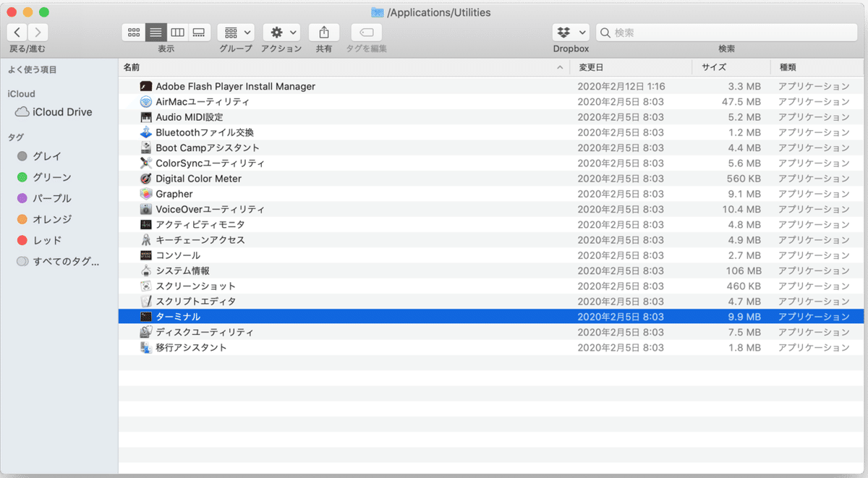Viewport: 868px width, 478px height.
Task: Click the コンソール app icon
Action: coord(145,255)
